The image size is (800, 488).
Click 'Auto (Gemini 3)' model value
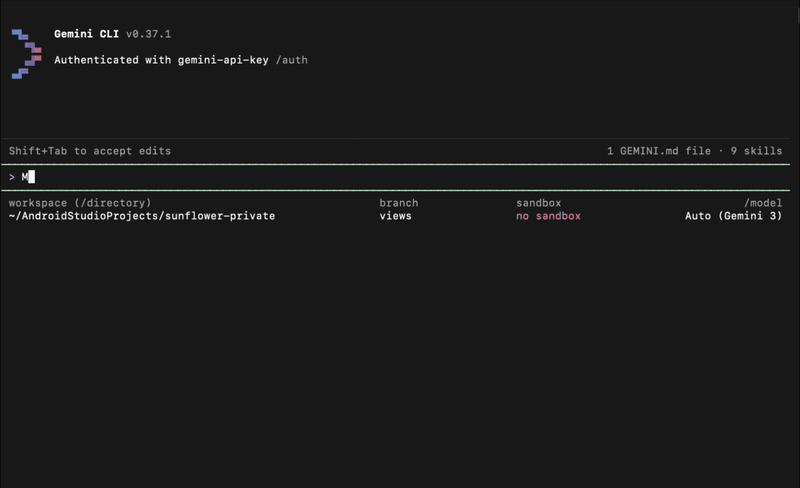pos(733,216)
